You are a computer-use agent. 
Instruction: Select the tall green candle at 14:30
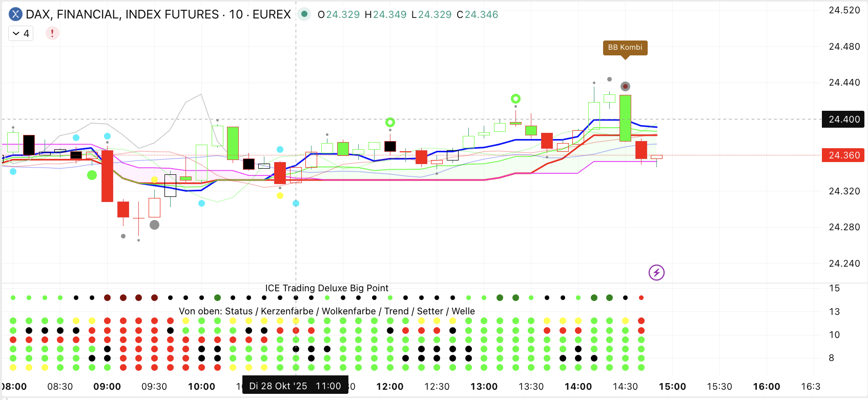(625, 118)
